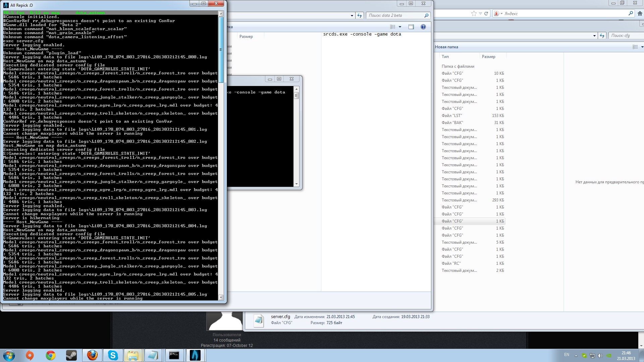Image resolution: width=644 pixels, height=362 pixels.
Task: Open Skype from the taskbar
Action: [113, 355]
